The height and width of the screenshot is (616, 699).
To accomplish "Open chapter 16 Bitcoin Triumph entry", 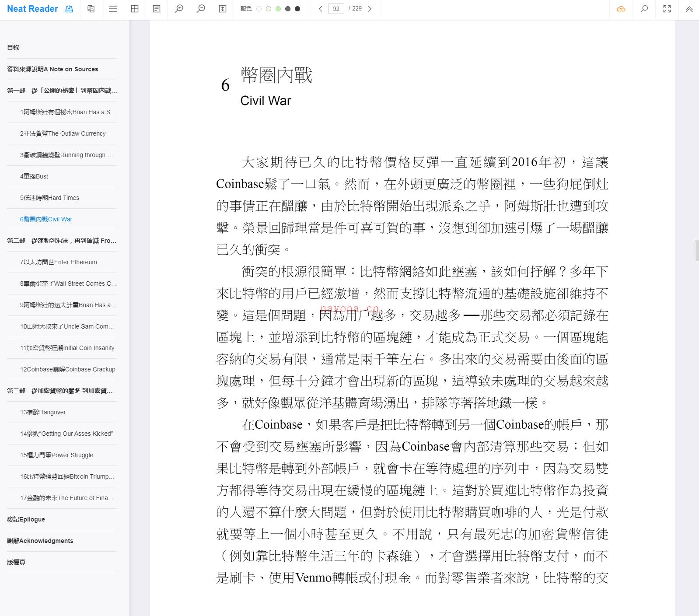I will (62, 476).
